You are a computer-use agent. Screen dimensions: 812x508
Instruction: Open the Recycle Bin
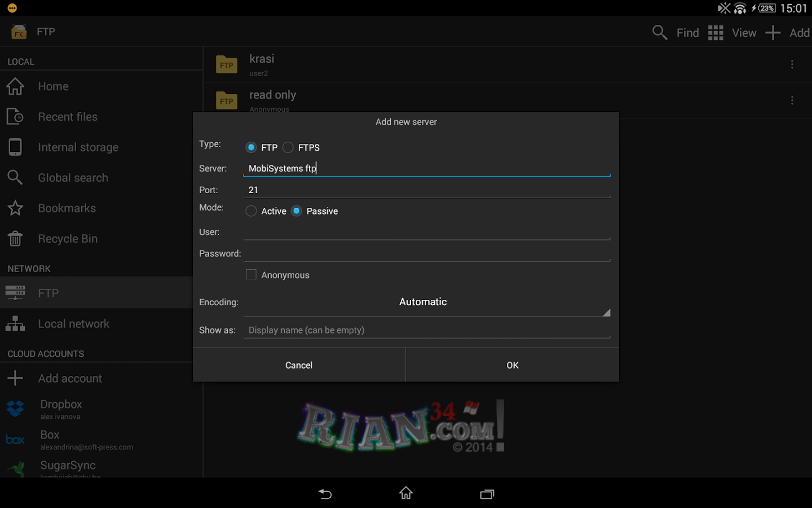(68, 238)
